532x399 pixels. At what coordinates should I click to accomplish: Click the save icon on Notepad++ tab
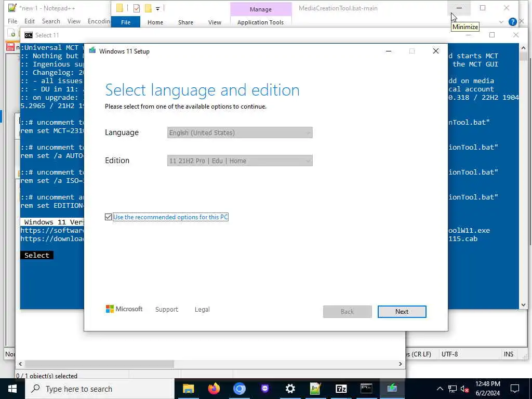(x=10, y=47)
